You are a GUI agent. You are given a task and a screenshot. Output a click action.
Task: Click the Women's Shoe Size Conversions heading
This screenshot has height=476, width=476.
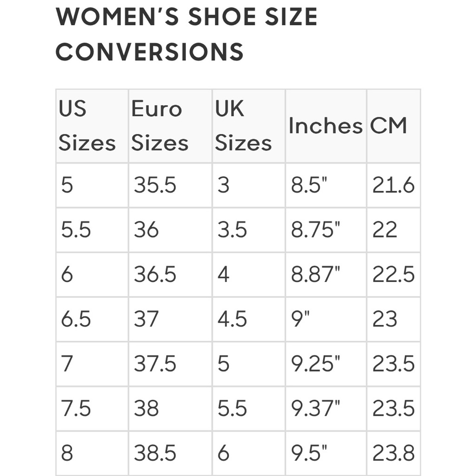pyautogui.click(x=187, y=34)
